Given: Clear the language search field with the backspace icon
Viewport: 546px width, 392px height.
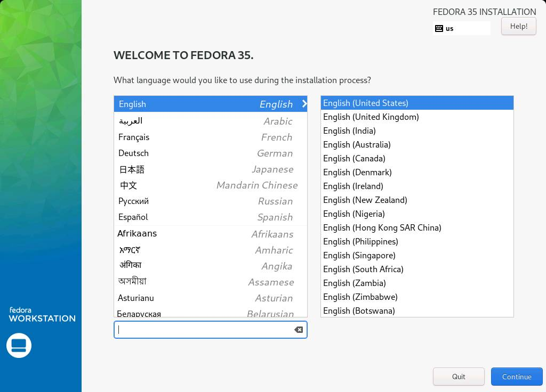Looking at the screenshot, I should 299,330.
